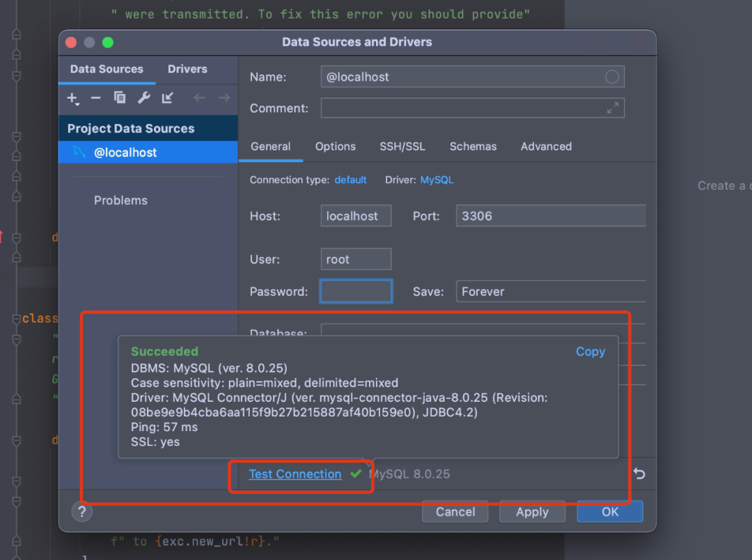
Task: Click Project Data Sources header
Action: tap(148, 128)
